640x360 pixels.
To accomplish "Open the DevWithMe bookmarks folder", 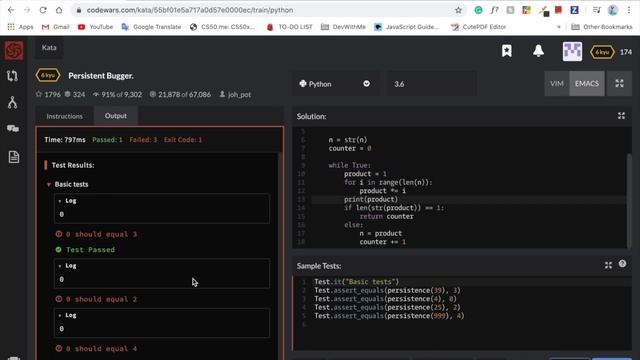I will tap(343, 27).
